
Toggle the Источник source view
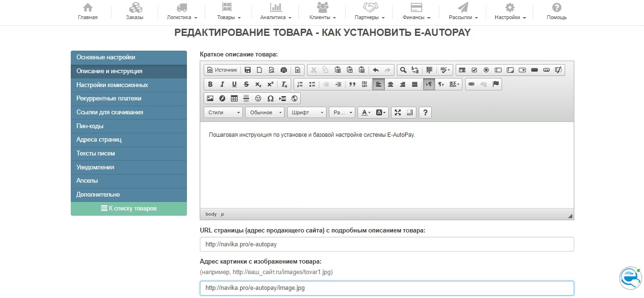(x=221, y=70)
